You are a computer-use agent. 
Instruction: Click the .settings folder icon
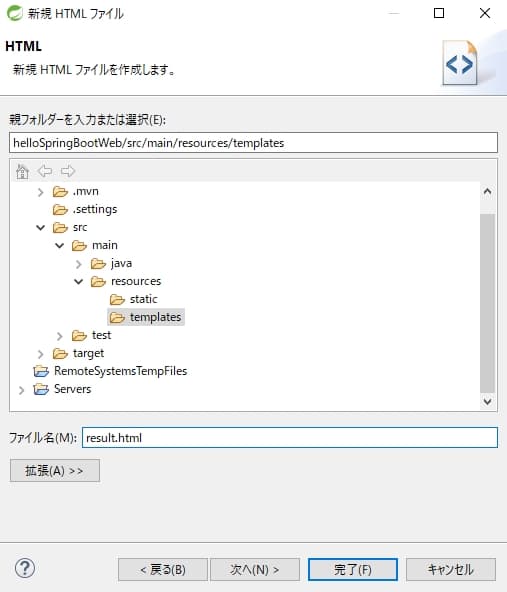(x=60, y=210)
